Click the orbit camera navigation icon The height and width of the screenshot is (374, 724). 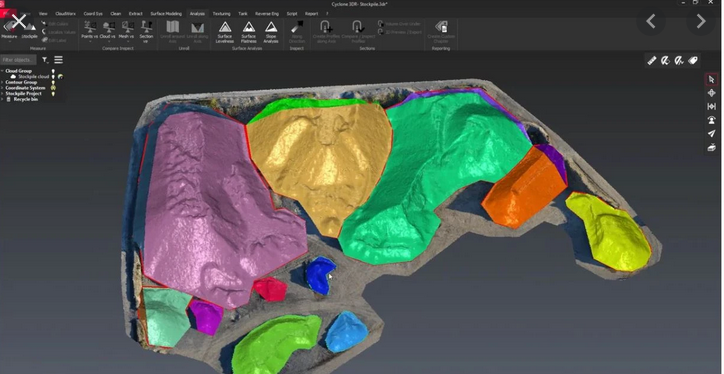(712, 120)
